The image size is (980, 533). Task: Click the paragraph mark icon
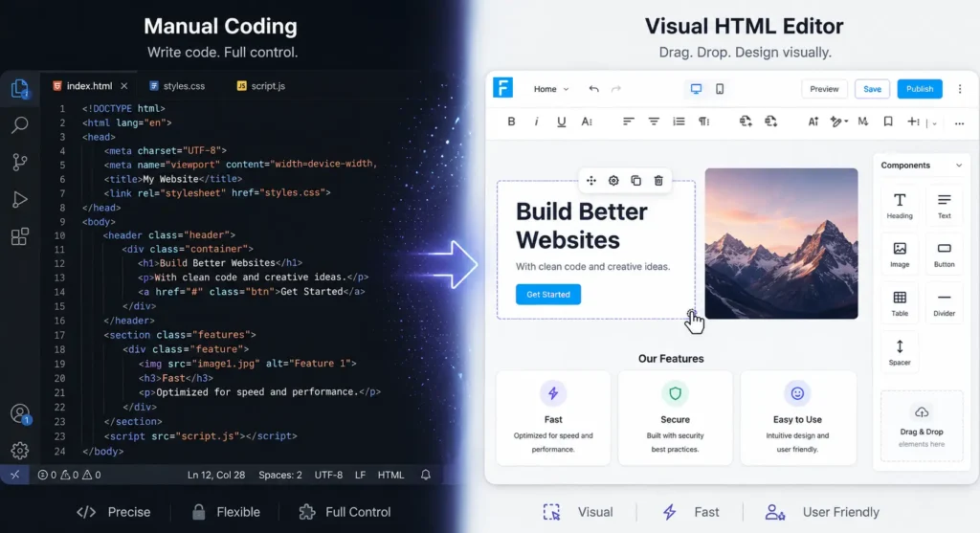(x=703, y=122)
